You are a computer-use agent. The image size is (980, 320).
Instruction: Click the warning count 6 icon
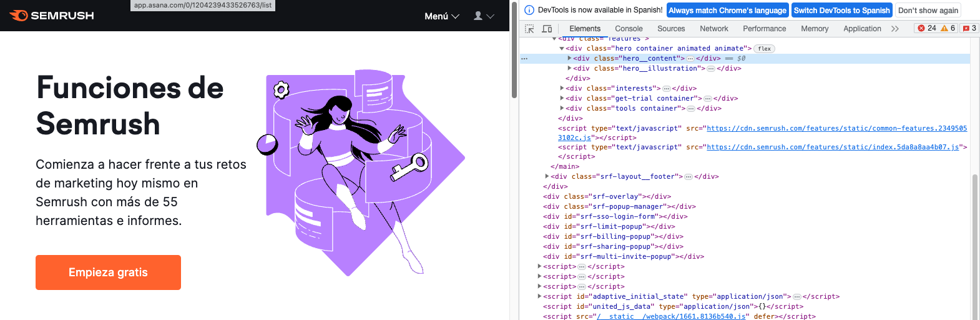pyautogui.click(x=948, y=28)
